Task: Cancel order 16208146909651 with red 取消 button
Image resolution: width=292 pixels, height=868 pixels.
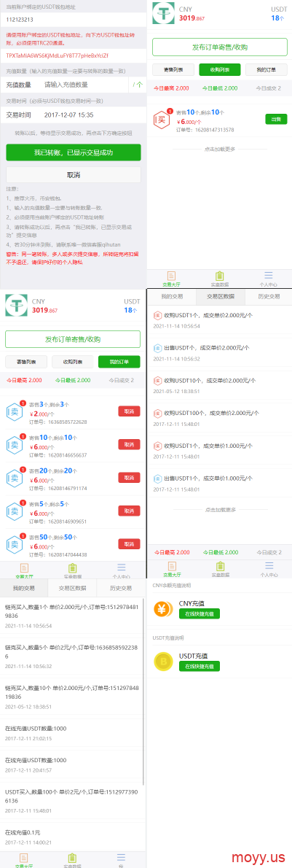Action: click(129, 511)
